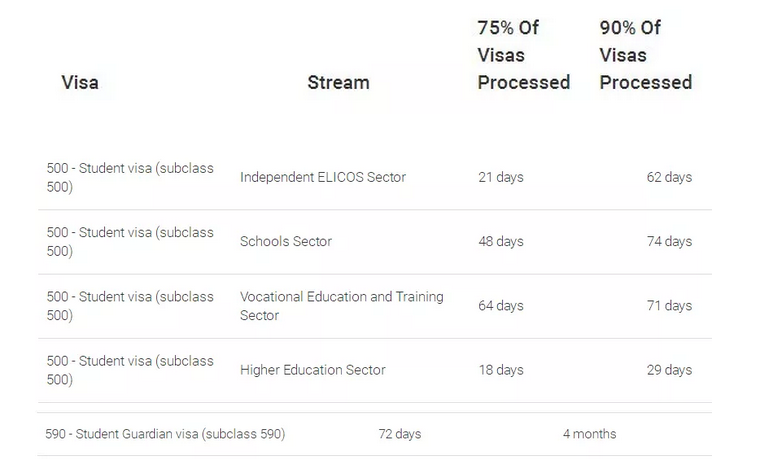
Task: Click the Stream column header
Action: (338, 83)
